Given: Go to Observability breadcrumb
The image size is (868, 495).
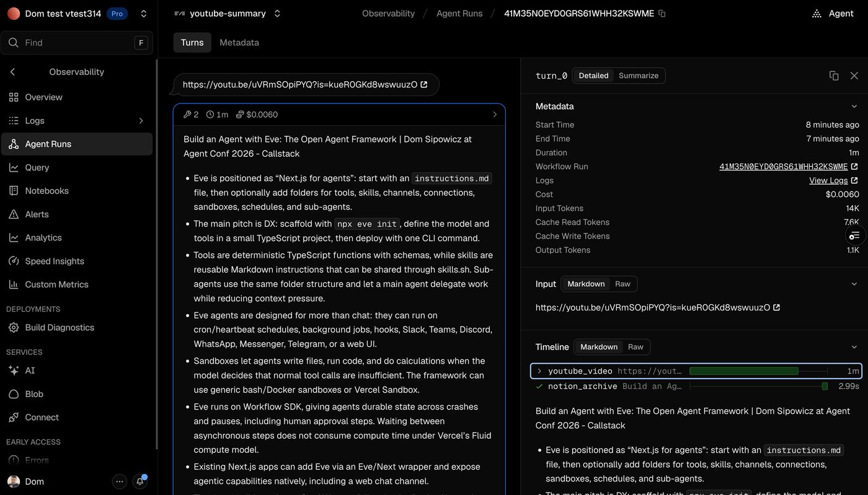Looking at the screenshot, I should (389, 14).
